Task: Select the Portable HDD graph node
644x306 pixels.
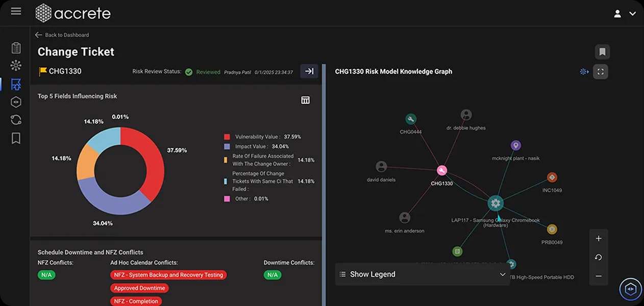Action: click(512, 264)
